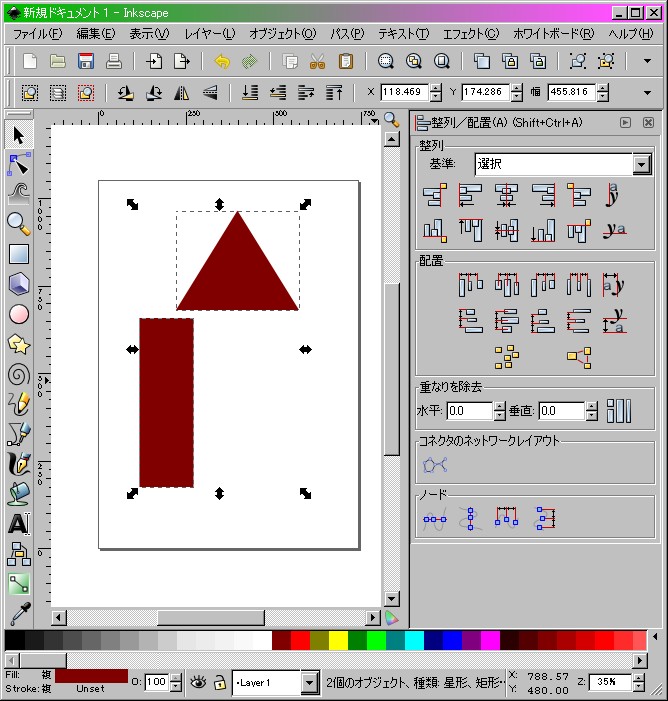Undo the last action
668x701 pixels.
[222, 61]
